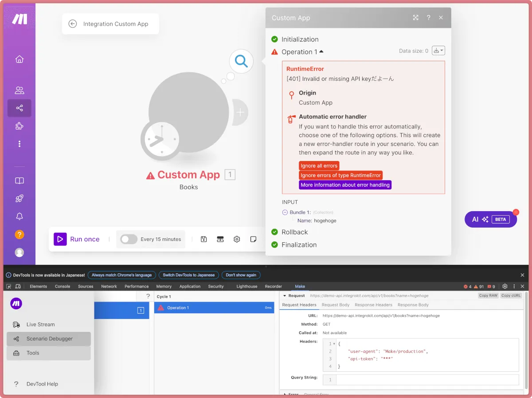Toggle the DevTools device toolbar icon
532x398 pixels.
[18, 287]
